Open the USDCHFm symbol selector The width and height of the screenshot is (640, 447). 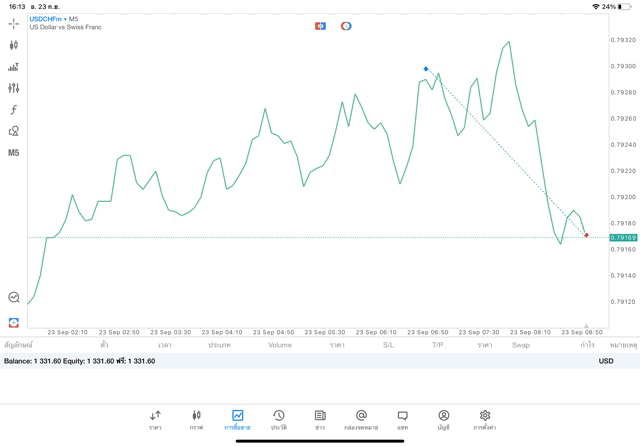click(48, 19)
